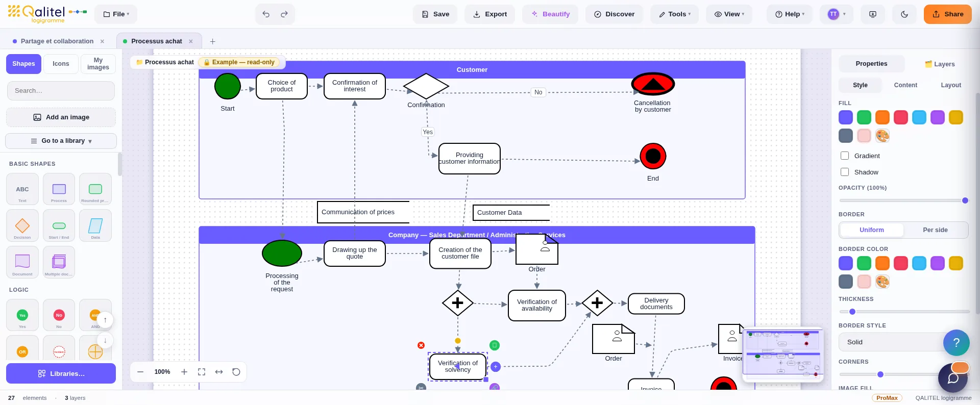Select the orange border color swatch
The image size is (980, 405).
click(883, 263)
